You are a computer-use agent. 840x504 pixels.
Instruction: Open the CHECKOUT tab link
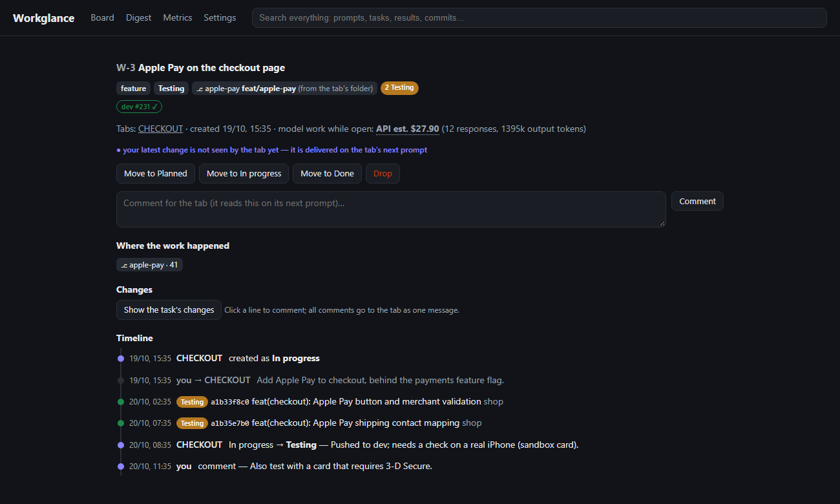[x=160, y=129]
